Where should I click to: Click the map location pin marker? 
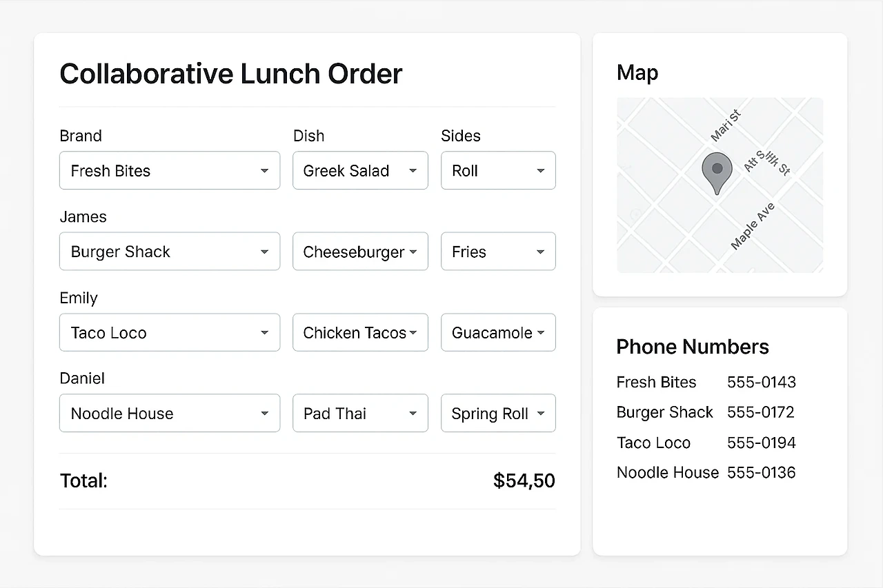point(717,170)
